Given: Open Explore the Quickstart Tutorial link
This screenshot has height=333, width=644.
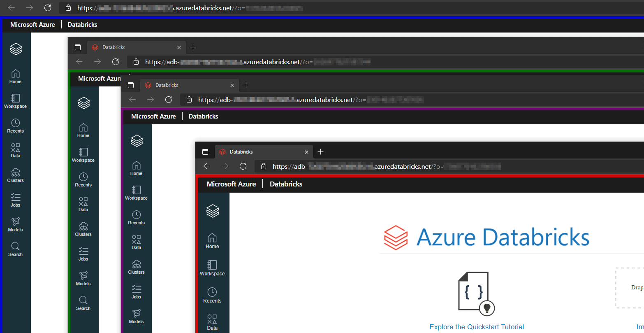Looking at the screenshot, I should [477, 327].
